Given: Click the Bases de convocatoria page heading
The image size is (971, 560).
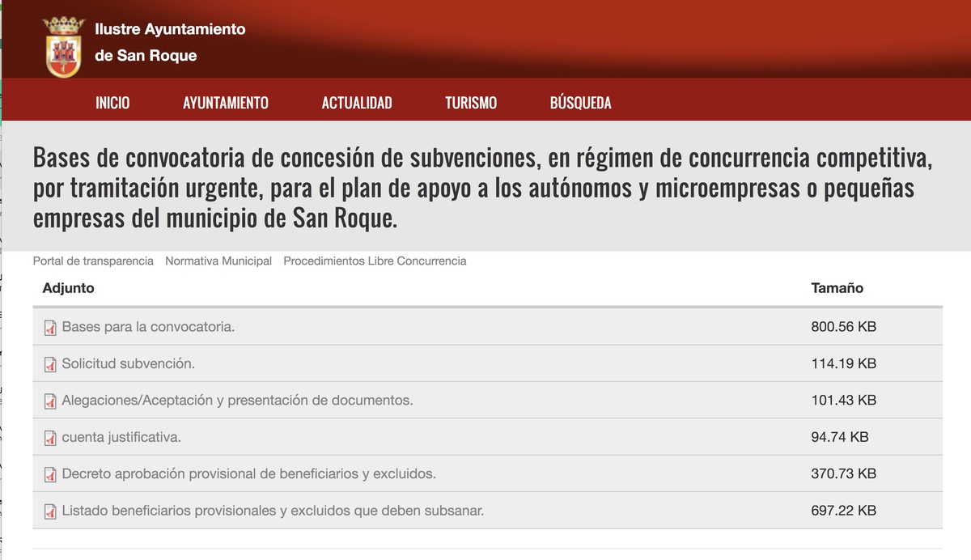Looking at the screenshot, I should (483, 188).
